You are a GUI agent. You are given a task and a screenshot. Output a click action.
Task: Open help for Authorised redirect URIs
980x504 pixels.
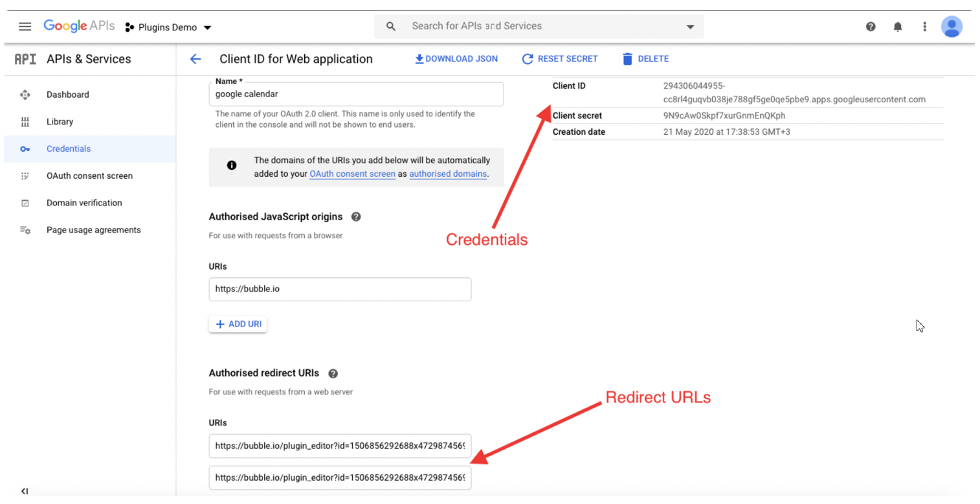333,374
